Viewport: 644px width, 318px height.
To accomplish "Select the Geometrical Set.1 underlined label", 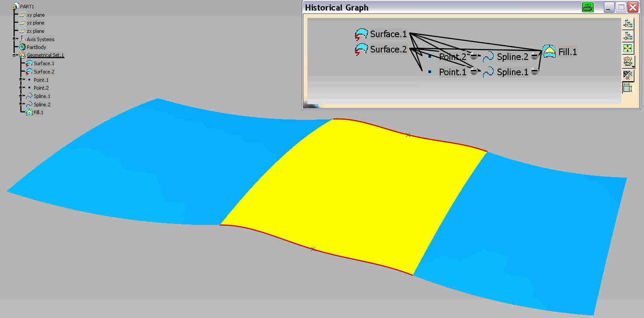I will (x=45, y=55).
